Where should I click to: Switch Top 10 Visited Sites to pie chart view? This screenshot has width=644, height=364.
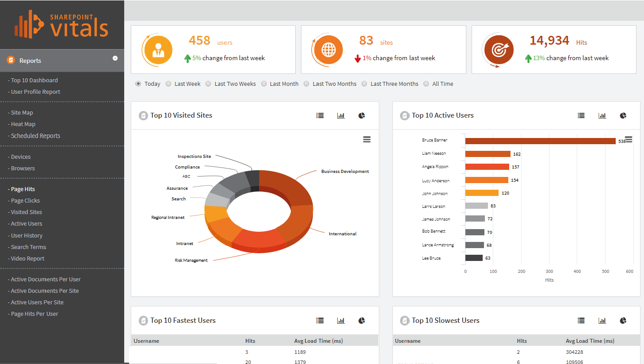[362, 115]
